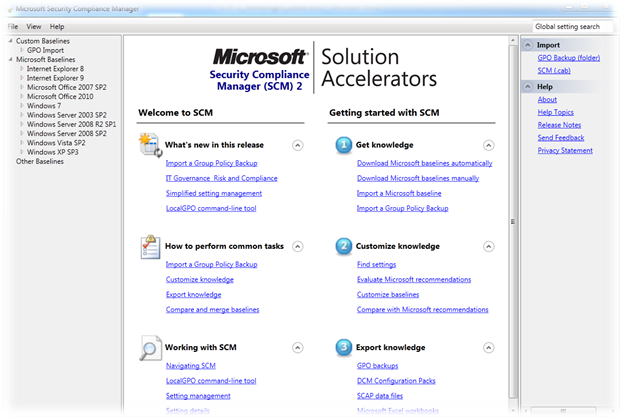Screen dimensions: 624x419
Task: Click the 'How to perform common tasks' clipboard icon
Action: tap(150, 246)
